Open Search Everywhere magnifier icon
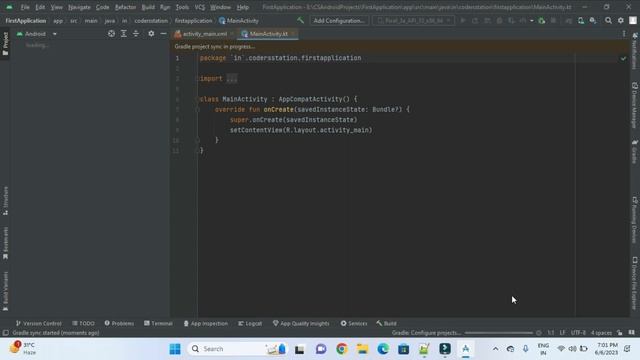The height and width of the screenshot is (360, 640). [608, 20]
